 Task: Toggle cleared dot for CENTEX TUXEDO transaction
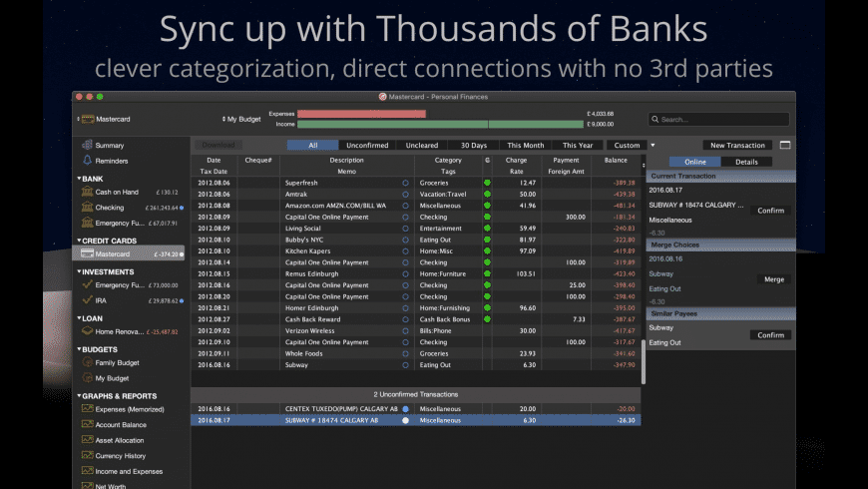pyautogui.click(x=405, y=409)
